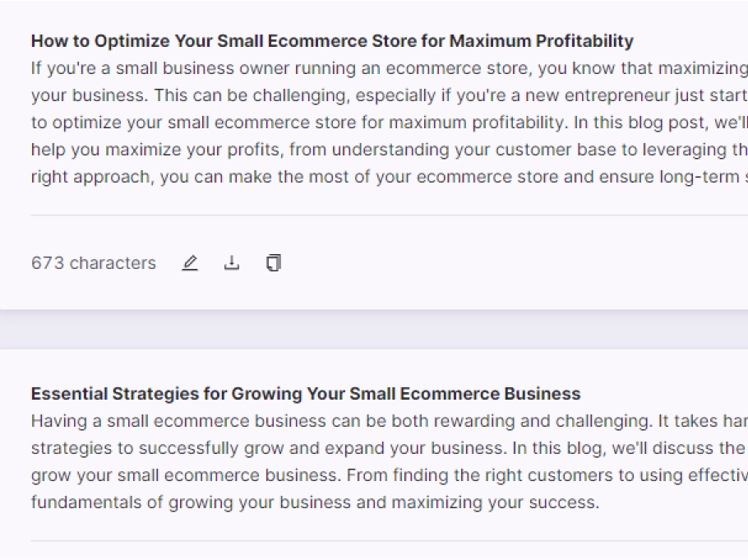Click the divider line above '673 characters'

click(x=390, y=215)
